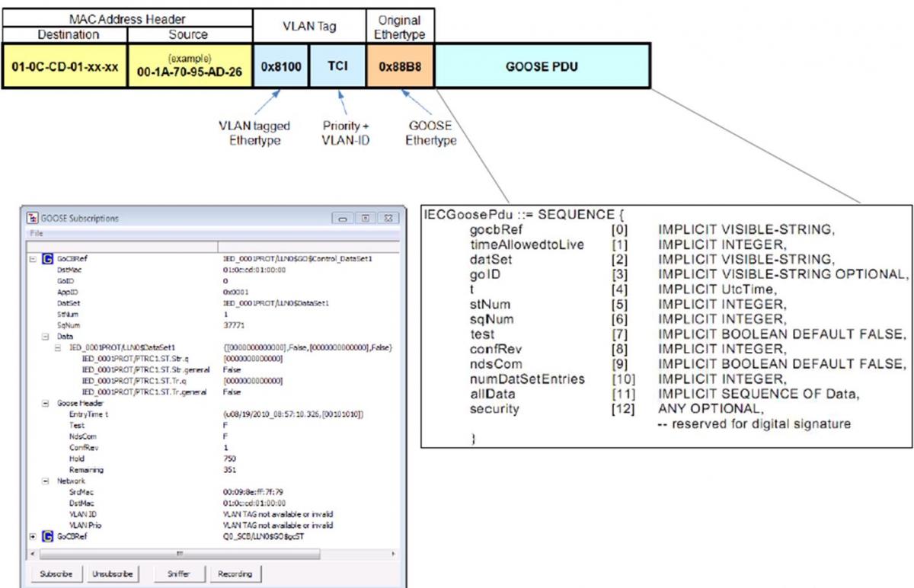Minimize the GOOSE Subscriptions window
914x588 pixels.
(344, 219)
